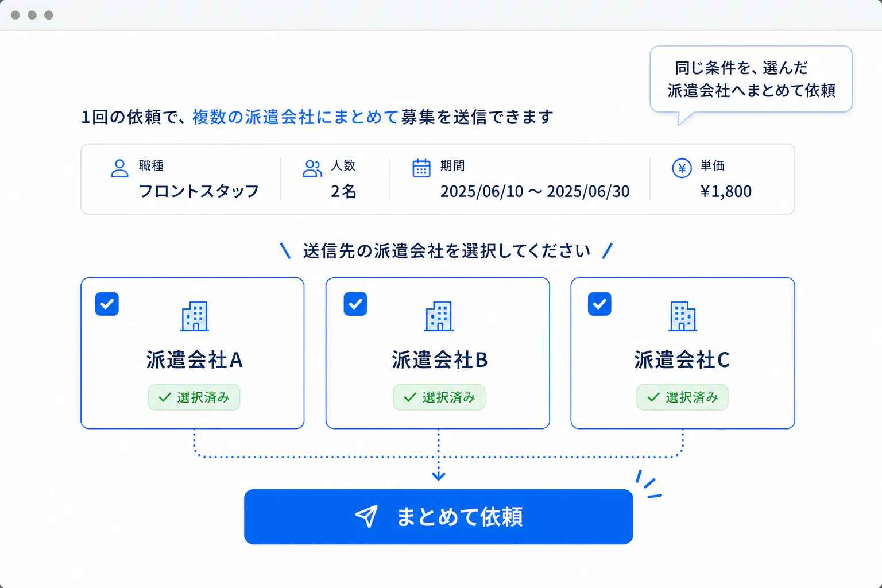Click the 選択済み badge under 派遣会社B

click(x=439, y=397)
